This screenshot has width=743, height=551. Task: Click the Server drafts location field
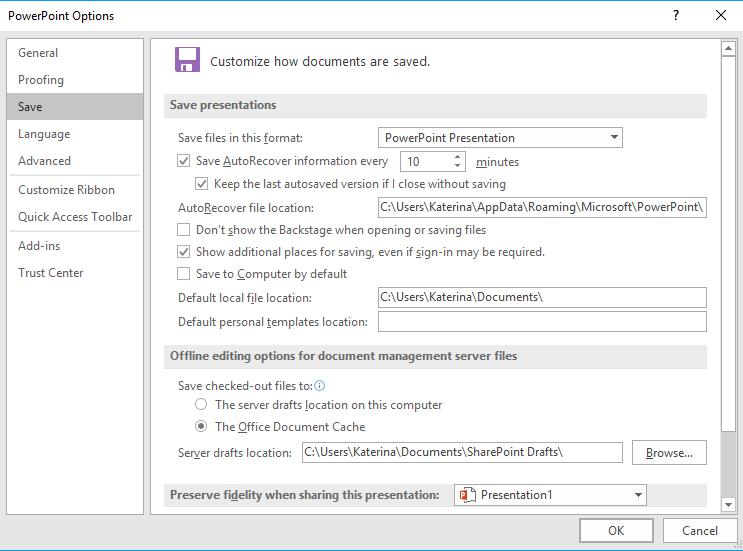click(462, 452)
